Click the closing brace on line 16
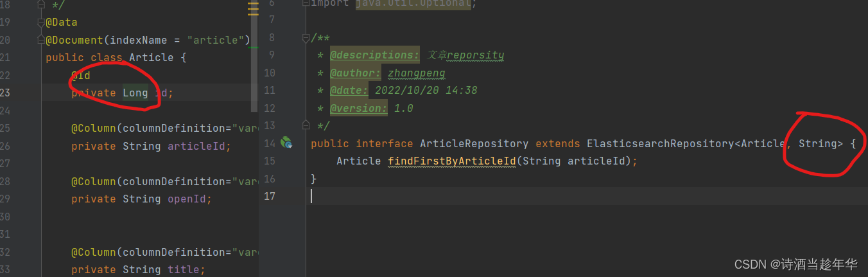868x277 pixels. (x=314, y=179)
